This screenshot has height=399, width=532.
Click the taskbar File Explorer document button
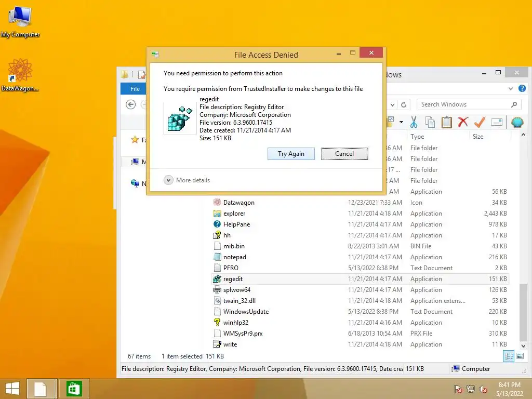click(x=41, y=389)
